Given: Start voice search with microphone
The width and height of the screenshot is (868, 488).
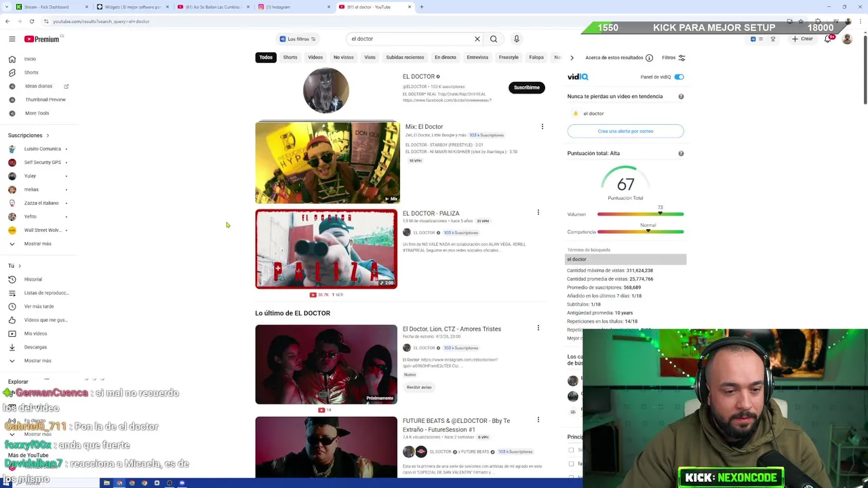Looking at the screenshot, I should [x=516, y=39].
